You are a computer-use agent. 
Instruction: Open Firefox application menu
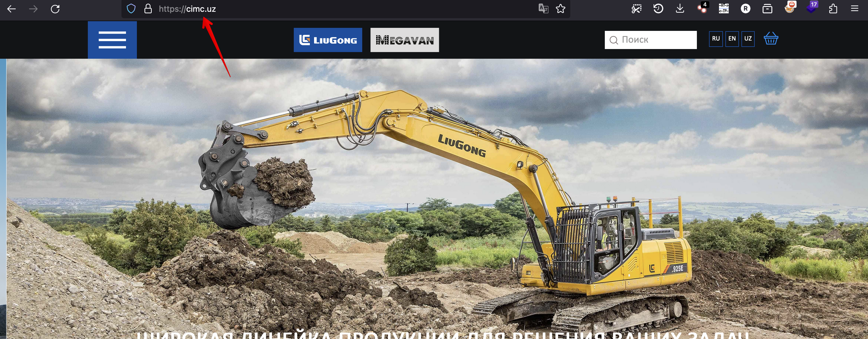854,9
